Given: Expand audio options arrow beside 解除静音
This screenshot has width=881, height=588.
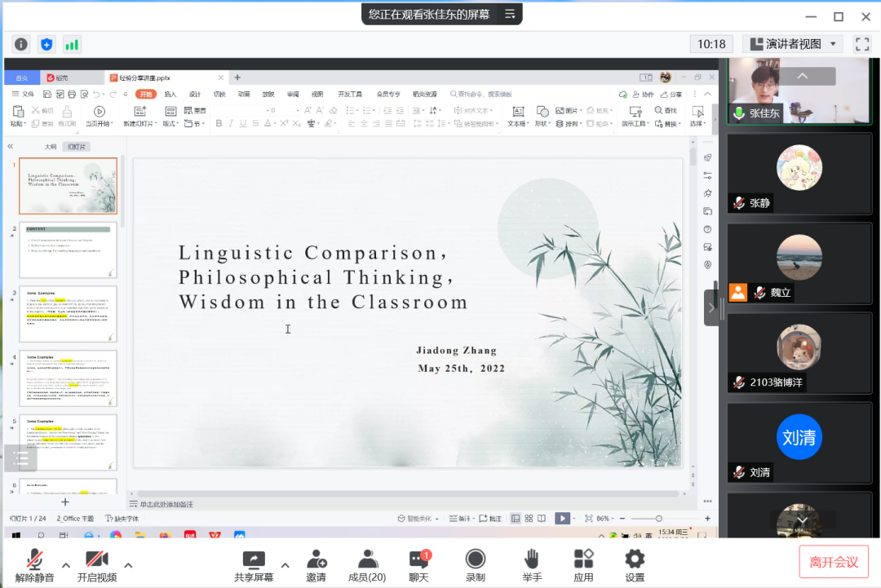Looking at the screenshot, I should (x=65, y=564).
